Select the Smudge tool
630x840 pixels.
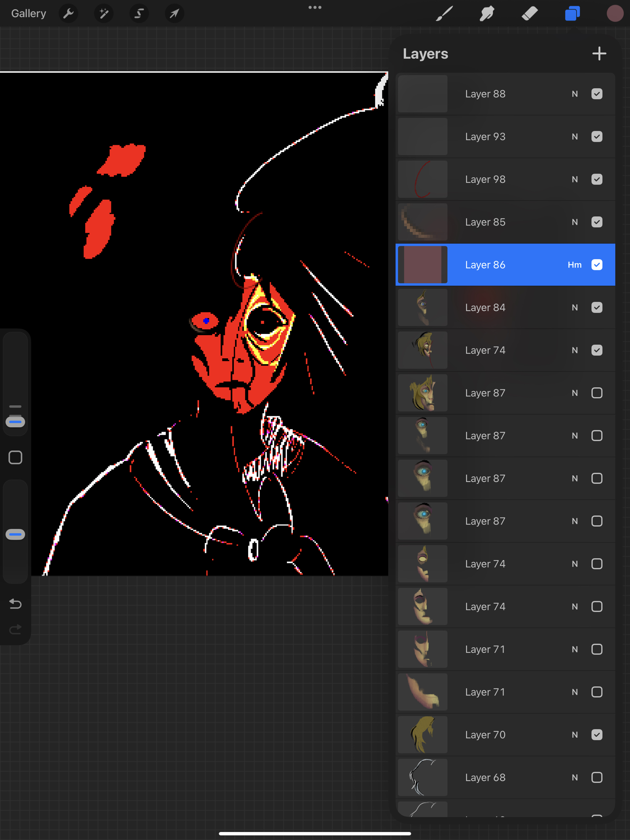[x=487, y=13]
